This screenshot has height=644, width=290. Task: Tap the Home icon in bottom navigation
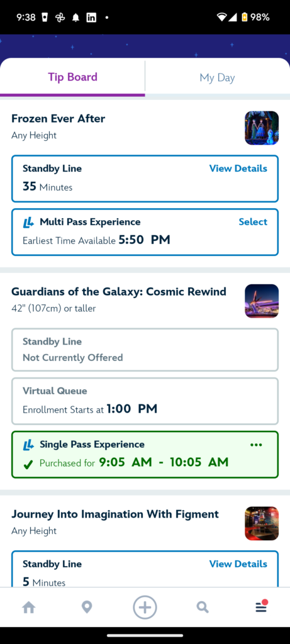click(29, 607)
